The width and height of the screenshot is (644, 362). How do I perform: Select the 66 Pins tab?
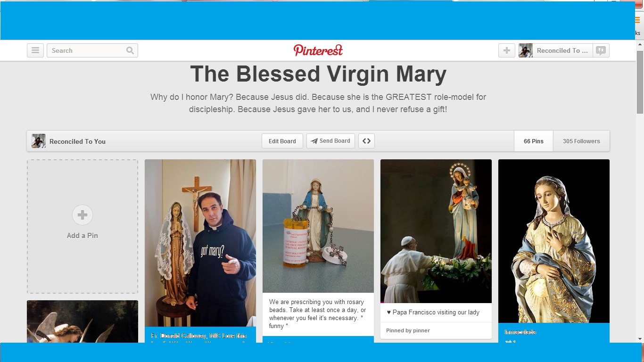533,141
